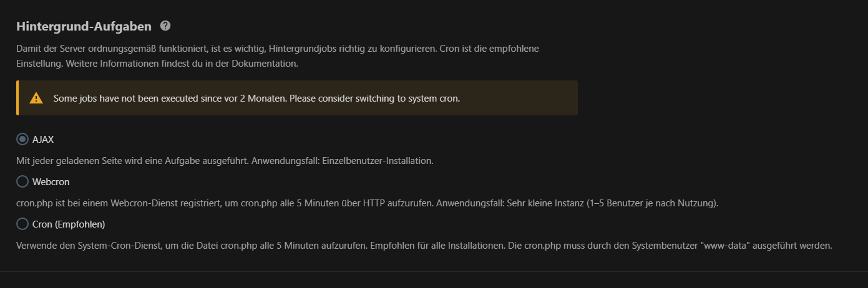Click the warning message about unexecuted jobs
868x288 pixels.
pyautogui.click(x=256, y=98)
